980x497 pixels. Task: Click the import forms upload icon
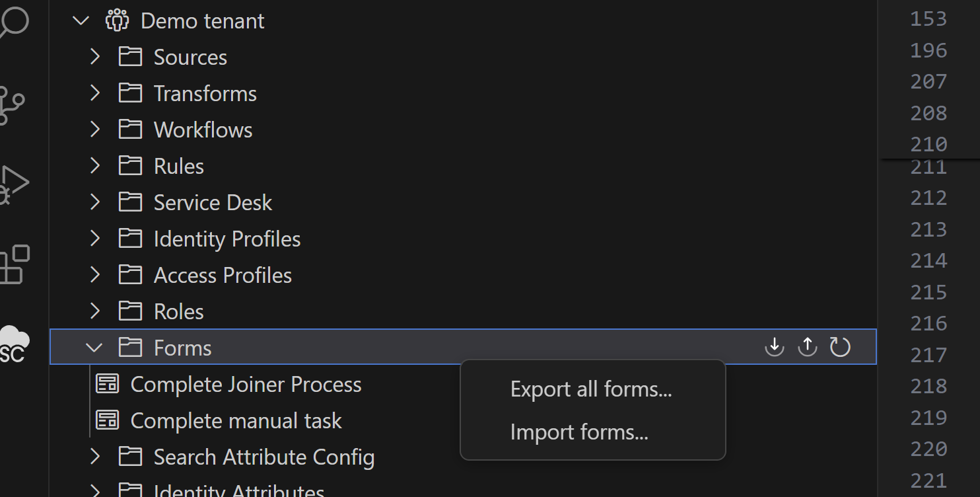tap(807, 346)
